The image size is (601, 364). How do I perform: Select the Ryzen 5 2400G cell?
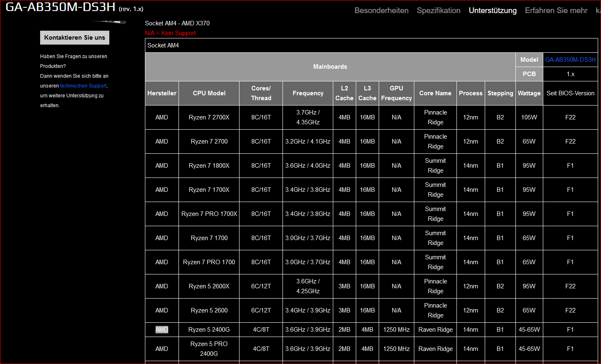click(x=209, y=330)
